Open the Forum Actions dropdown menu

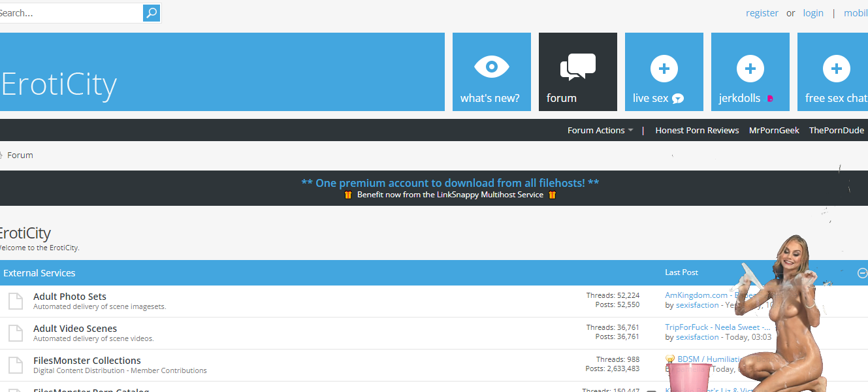click(x=600, y=131)
